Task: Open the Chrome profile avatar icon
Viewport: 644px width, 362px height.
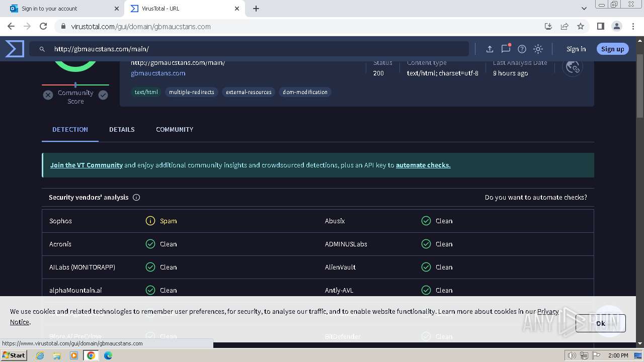Action: pos(617,26)
